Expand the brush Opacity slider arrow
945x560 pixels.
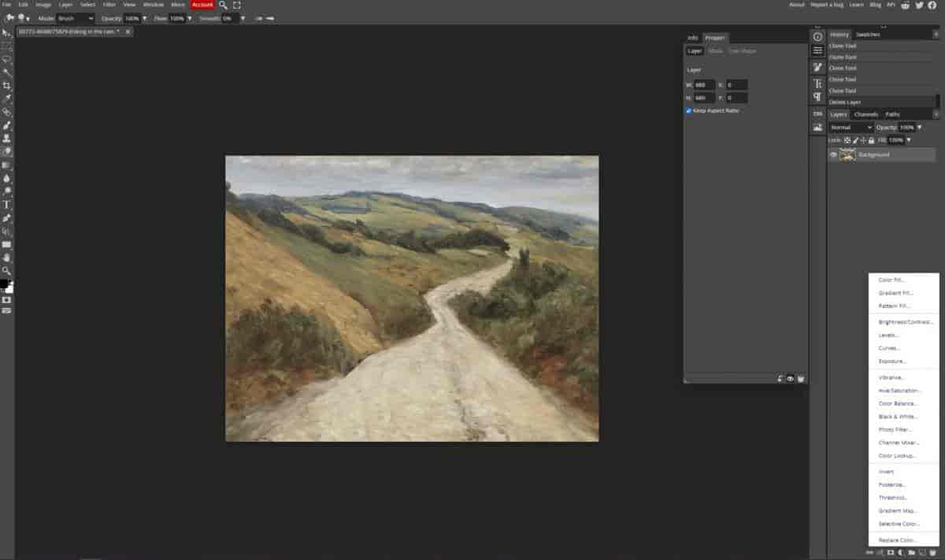point(145,17)
